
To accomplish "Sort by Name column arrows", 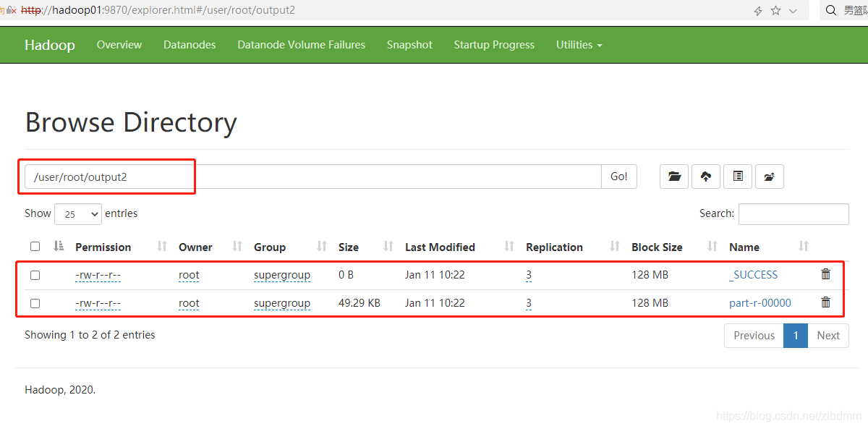I will [x=804, y=247].
